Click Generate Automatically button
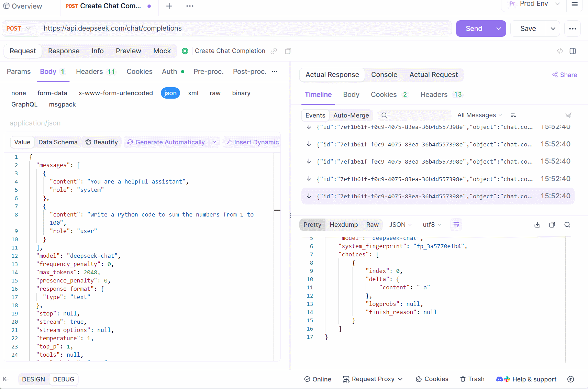Image resolution: width=588 pixels, height=389 pixels. (166, 142)
